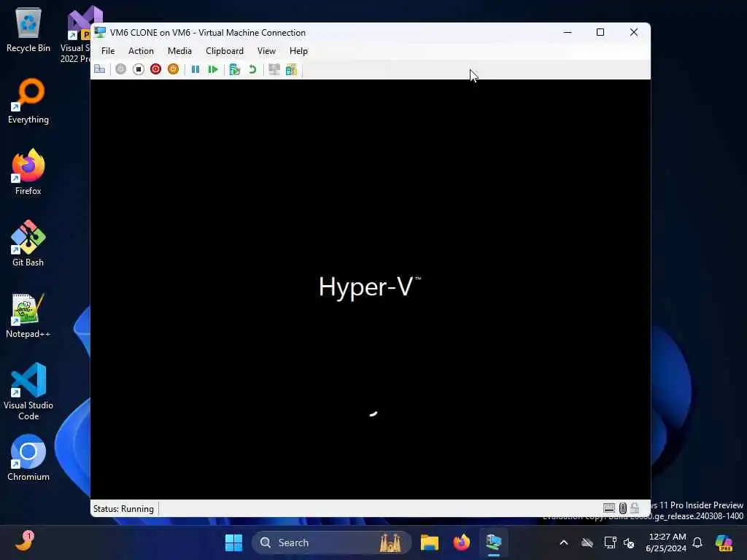The width and height of the screenshot is (747, 560).
Task: Open the Windows Start menu
Action: pyautogui.click(x=233, y=542)
